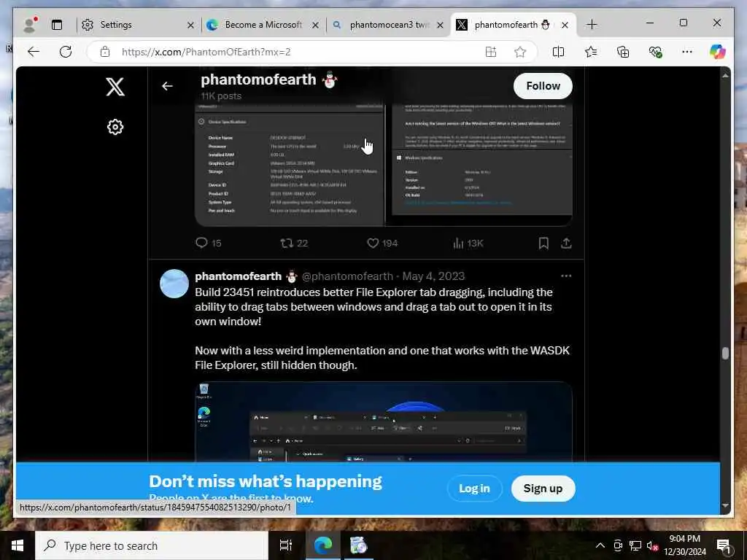
Task: Open the Windows Specifications screenshot image
Action: click(481, 160)
